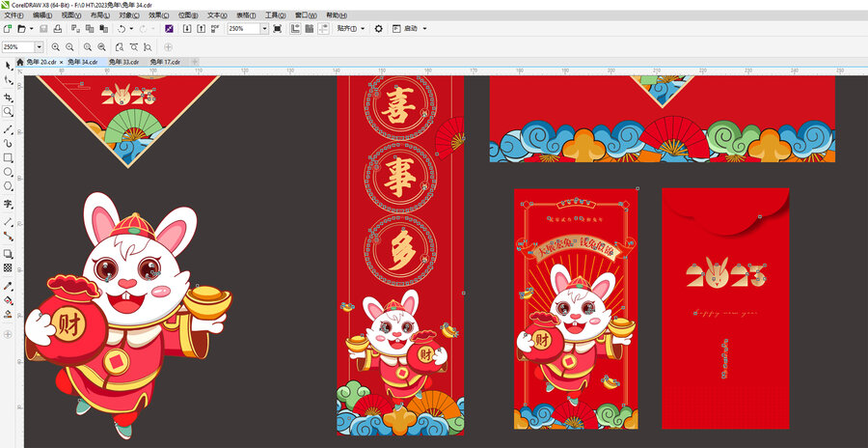Select the Parallel Dimension line tool

pyautogui.click(x=8, y=221)
